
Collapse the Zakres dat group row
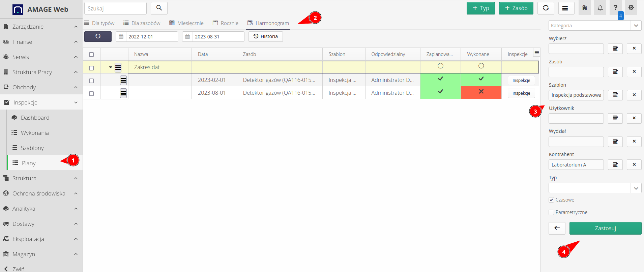pyautogui.click(x=110, y=67)
